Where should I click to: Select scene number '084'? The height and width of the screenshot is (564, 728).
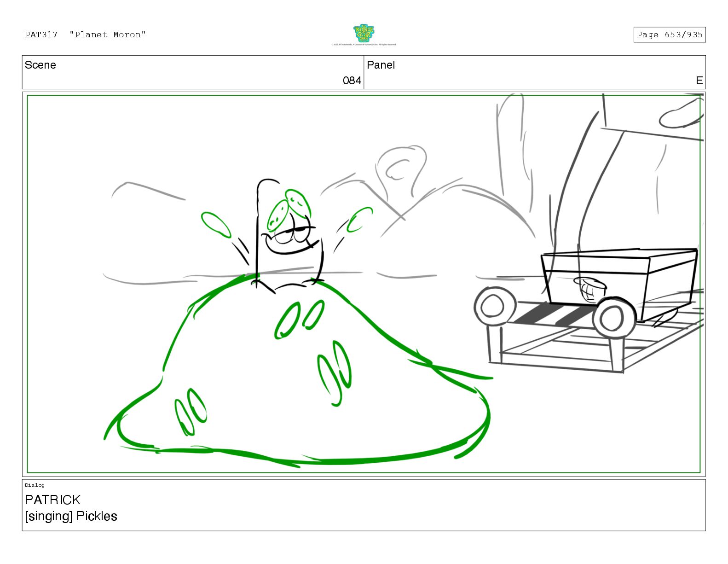pos(352,81)
